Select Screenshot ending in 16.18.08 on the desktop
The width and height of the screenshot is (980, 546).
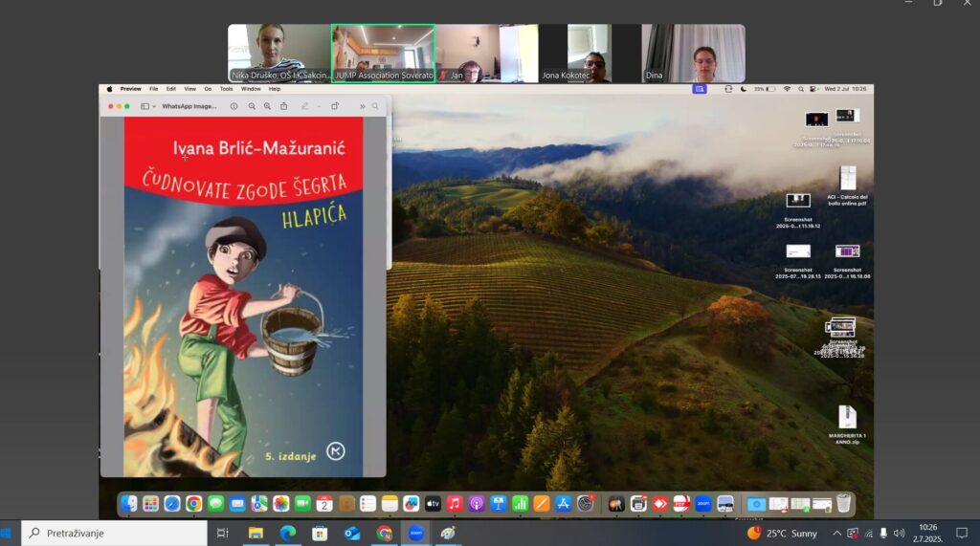coord(847,261)
